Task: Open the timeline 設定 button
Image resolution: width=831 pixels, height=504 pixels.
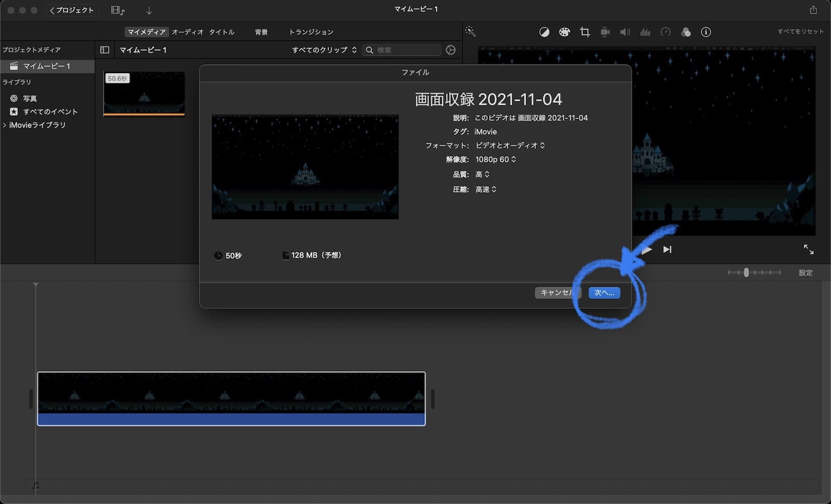Action: coord(806,273)
